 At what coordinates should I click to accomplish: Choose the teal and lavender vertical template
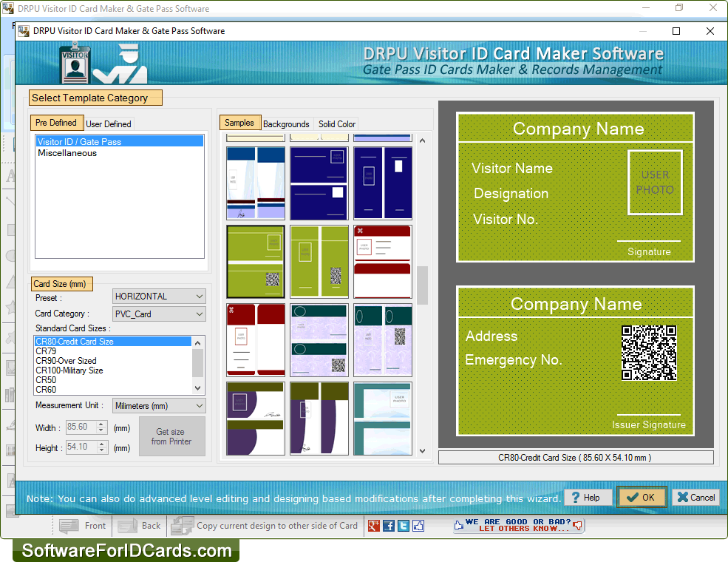pyautogui.click(x=383, y=340)
